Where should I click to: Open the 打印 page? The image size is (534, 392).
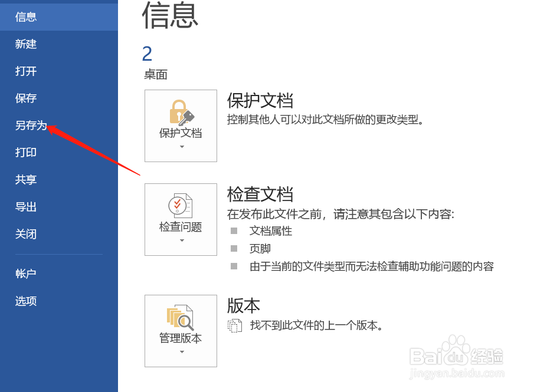coord(25,153)
